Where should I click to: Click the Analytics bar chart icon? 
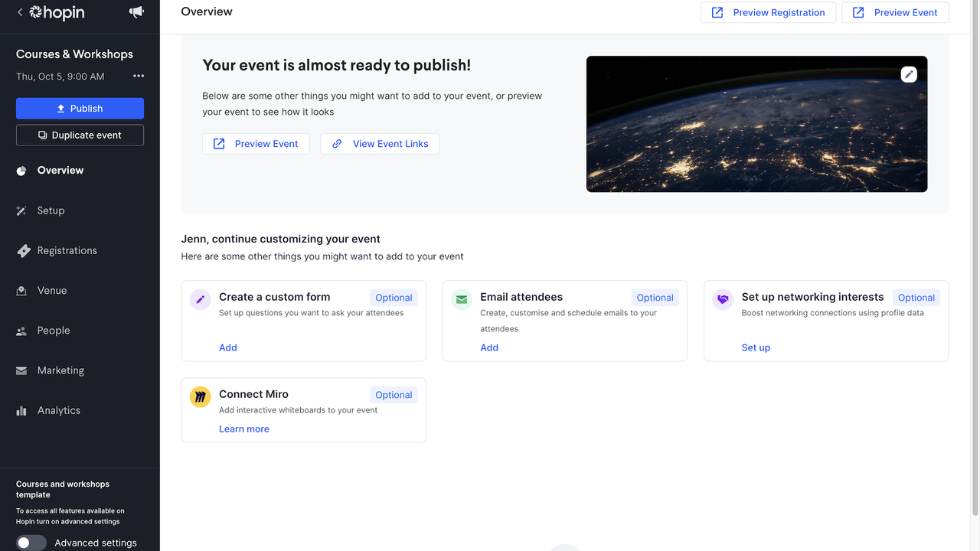click(x=21, y=411)
